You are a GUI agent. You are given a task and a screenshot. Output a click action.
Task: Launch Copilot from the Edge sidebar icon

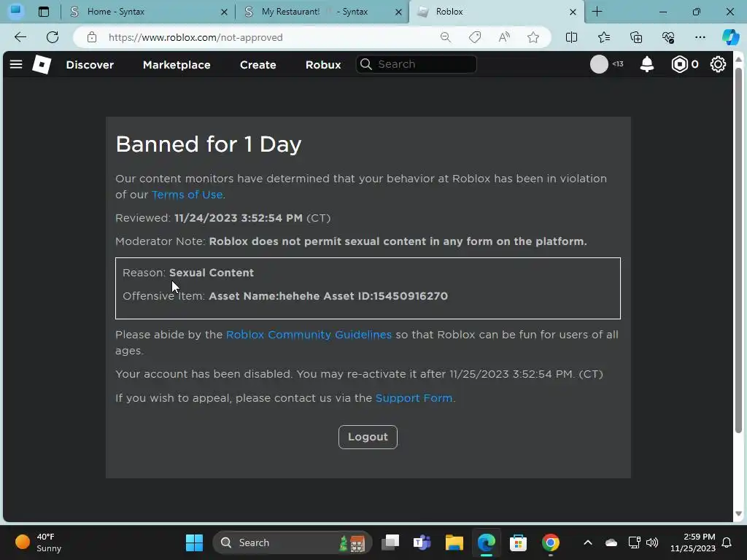pos(730,37)
